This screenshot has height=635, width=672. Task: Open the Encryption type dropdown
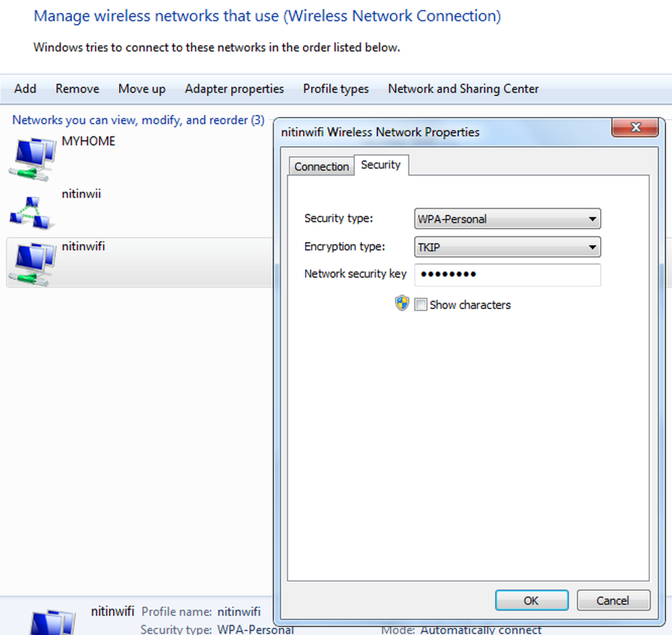(x=507, y=247)
